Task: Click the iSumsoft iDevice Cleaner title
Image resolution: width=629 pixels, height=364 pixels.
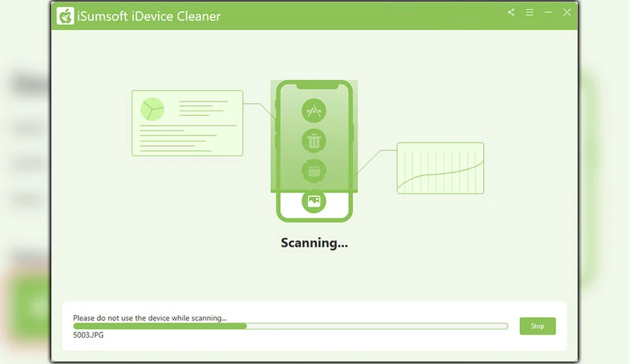Action: (x=149, y=17)
